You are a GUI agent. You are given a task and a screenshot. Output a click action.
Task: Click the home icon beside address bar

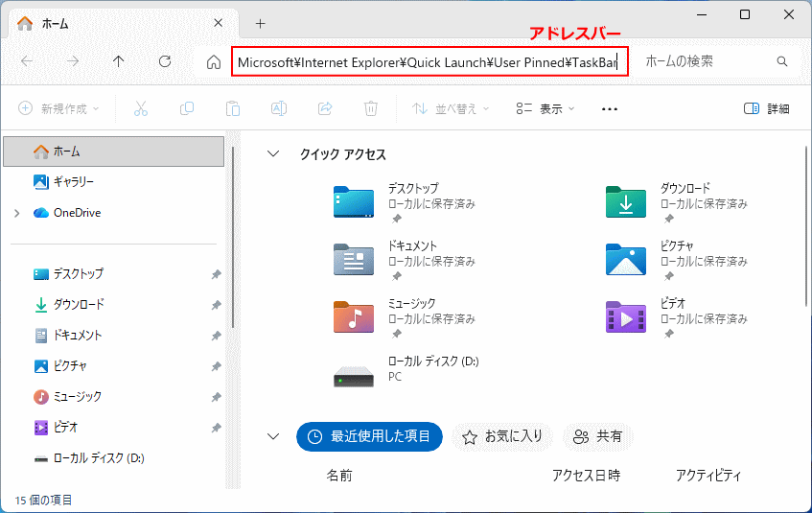[x=214, y=62]
